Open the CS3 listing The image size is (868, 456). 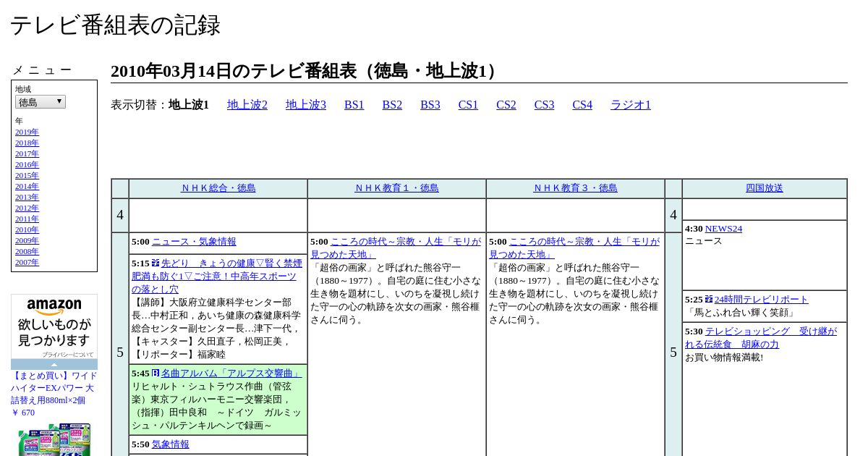(544, 105)
